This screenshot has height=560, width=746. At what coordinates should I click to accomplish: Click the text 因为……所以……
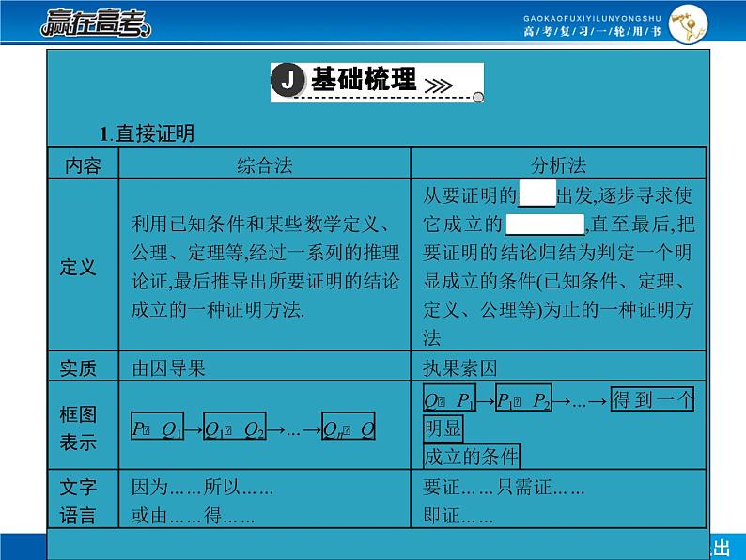202,488
